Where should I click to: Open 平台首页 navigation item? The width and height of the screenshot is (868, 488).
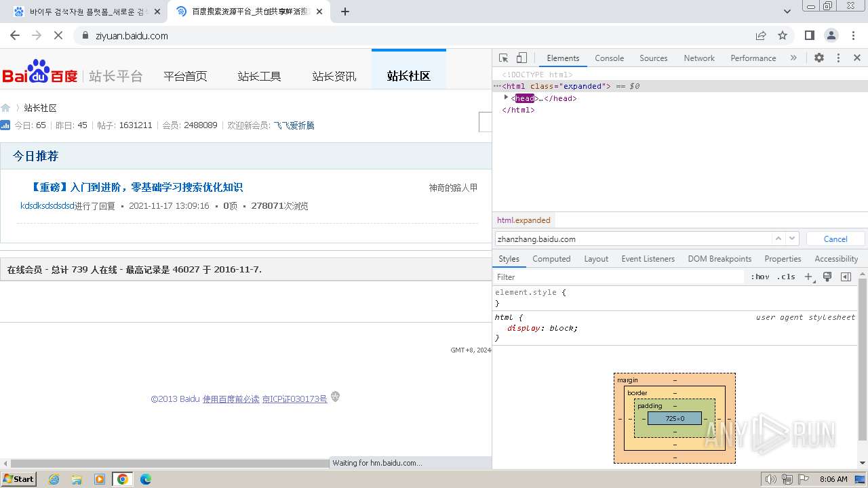(185, 76)
